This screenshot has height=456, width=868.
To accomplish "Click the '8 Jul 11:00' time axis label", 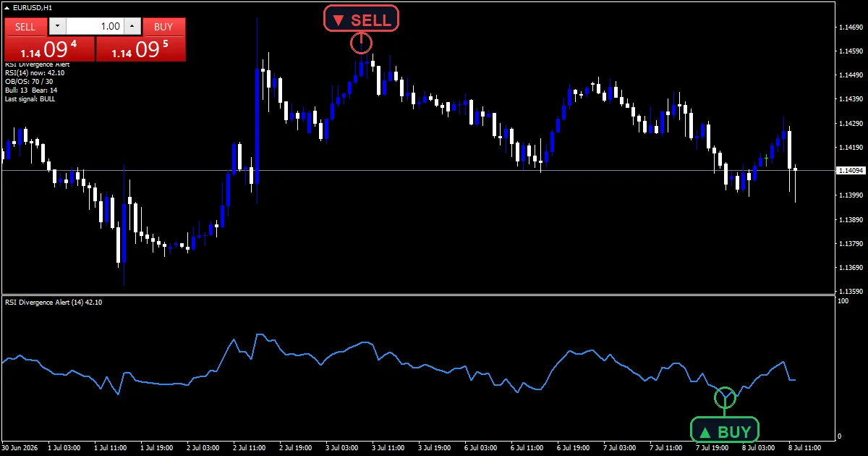I will [807, 447].
